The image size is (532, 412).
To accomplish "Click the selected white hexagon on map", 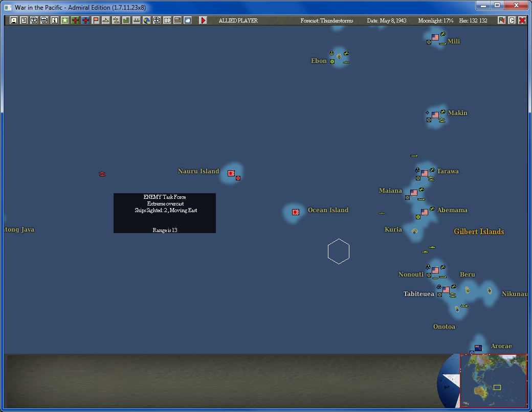I will click(339, 251).
